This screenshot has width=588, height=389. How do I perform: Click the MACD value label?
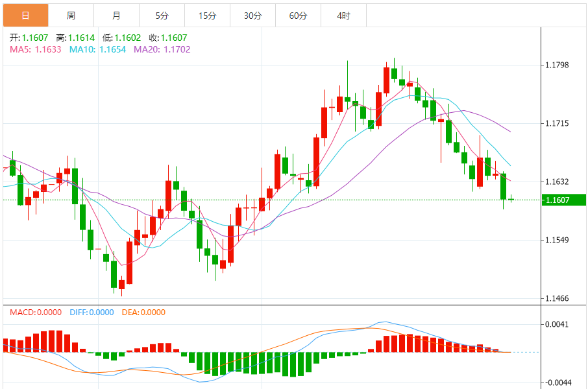pyautogui.click(x=36, y=312)
